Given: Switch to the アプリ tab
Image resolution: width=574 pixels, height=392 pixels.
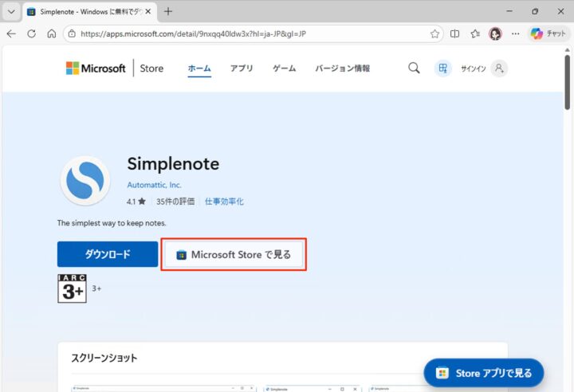Looking at the screenshot, I should (242, 69).
